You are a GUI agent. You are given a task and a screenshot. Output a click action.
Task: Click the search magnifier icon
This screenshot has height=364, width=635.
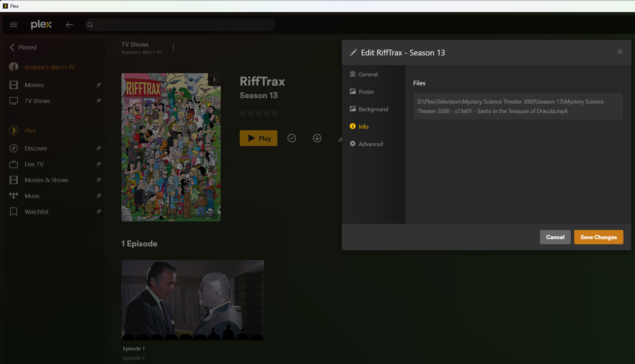[x=90, y=25]
